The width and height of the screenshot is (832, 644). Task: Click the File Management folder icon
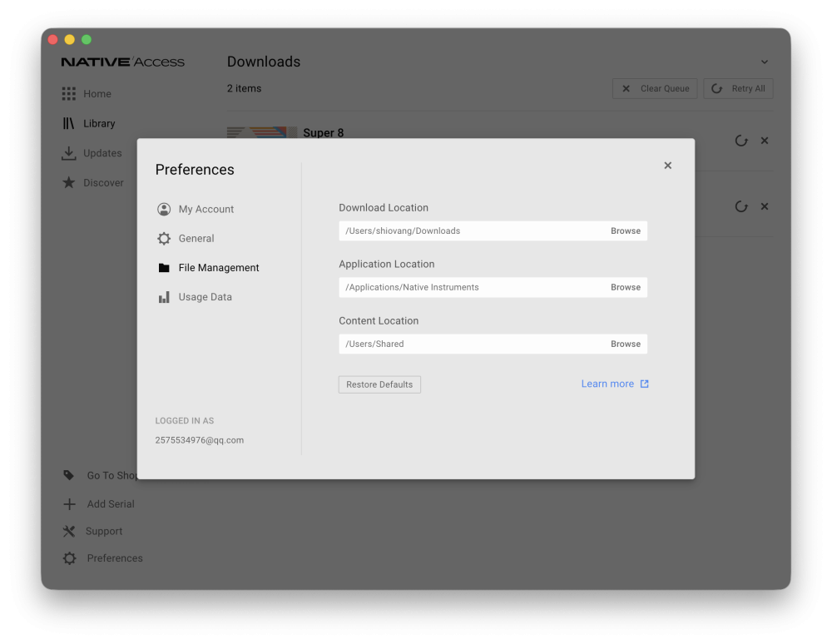tap(164, 267)
